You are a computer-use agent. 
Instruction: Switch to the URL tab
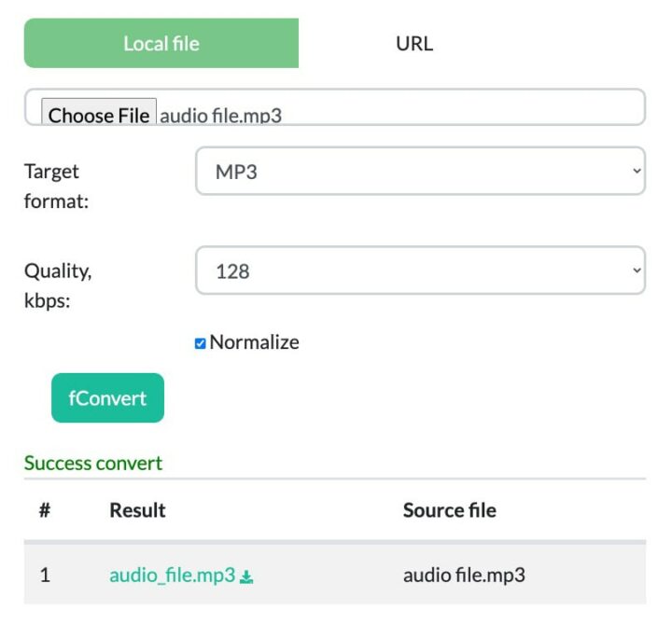click(x=414, y=44)
